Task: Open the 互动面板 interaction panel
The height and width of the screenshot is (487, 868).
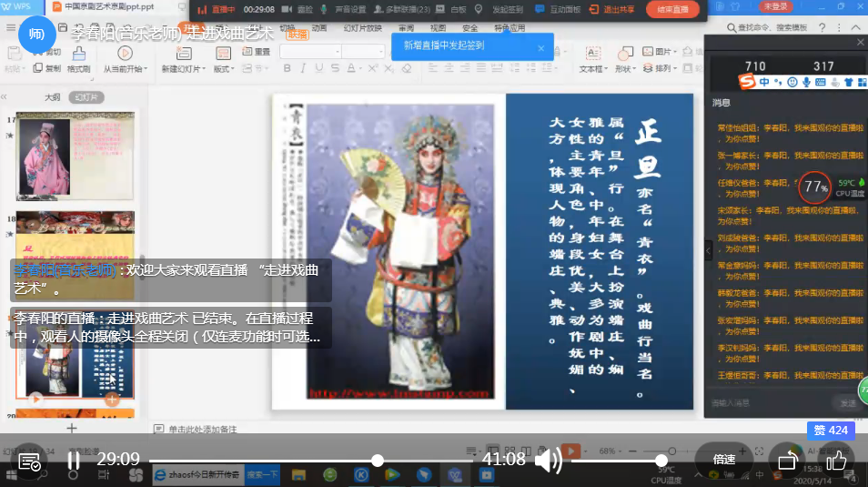Action: point(558,9)
